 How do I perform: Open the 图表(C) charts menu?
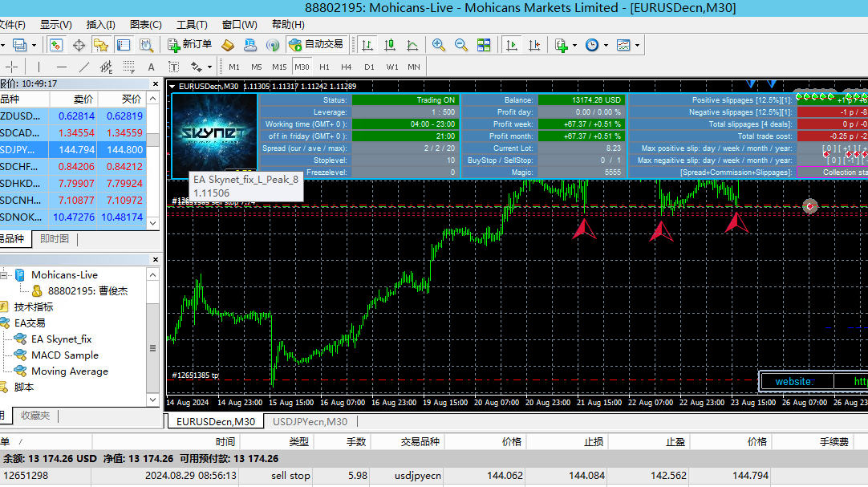click(145, 24)
